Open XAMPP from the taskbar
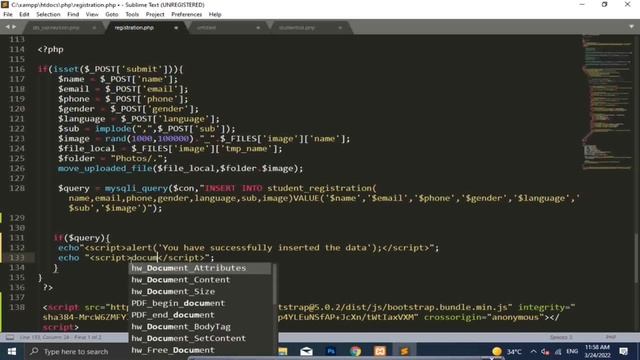This screenshot has width=640, height=360. pyautogui.click(x=380, y=351)
